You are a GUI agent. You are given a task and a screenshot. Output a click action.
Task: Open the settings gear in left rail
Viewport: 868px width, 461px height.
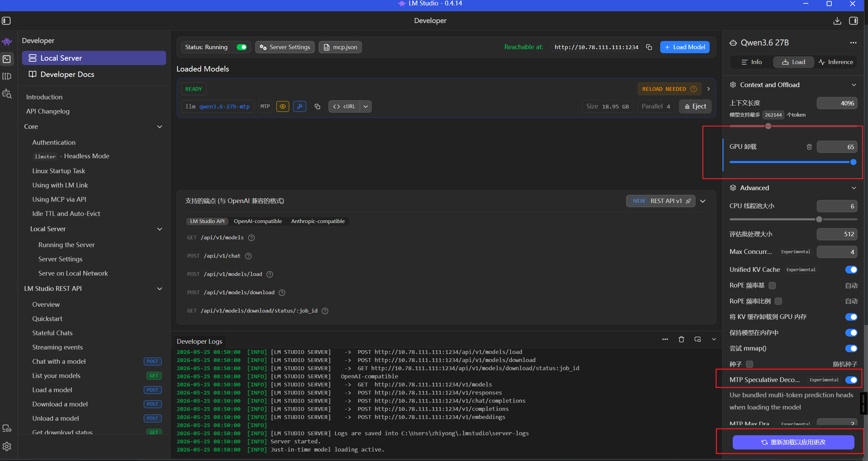(7, 446)
